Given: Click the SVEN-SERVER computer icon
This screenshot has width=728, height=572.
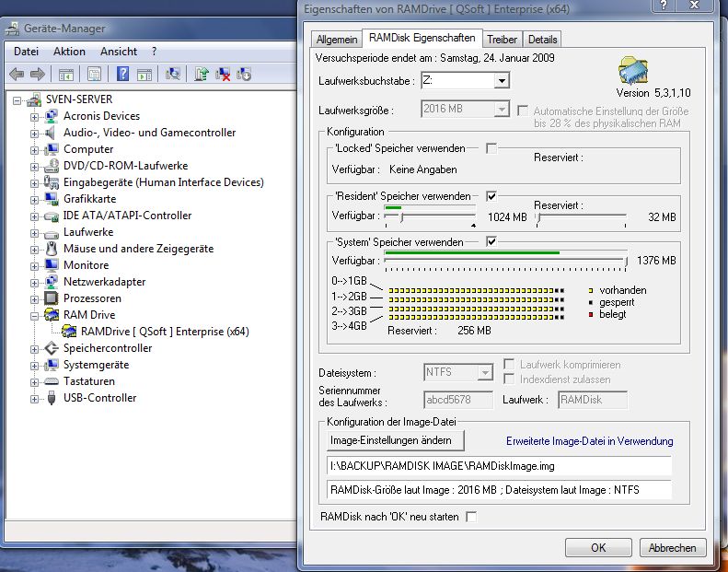Looking at the screenshot, I should pos(34,99).
